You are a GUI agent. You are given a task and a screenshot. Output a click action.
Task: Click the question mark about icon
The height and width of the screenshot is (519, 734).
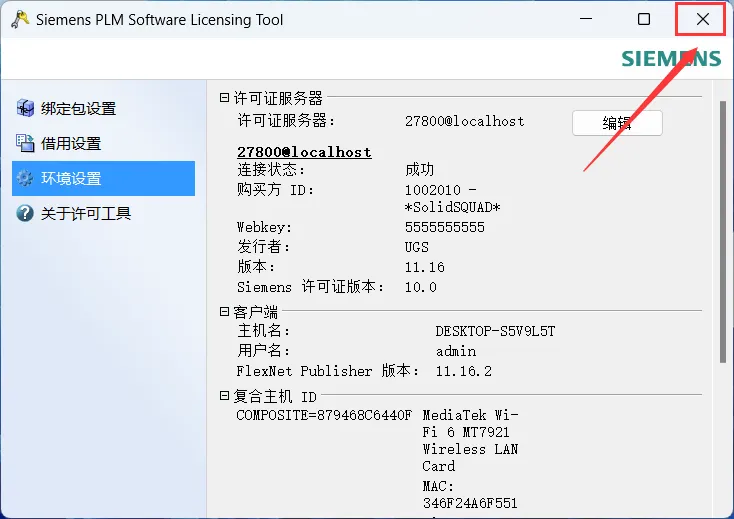25,213
